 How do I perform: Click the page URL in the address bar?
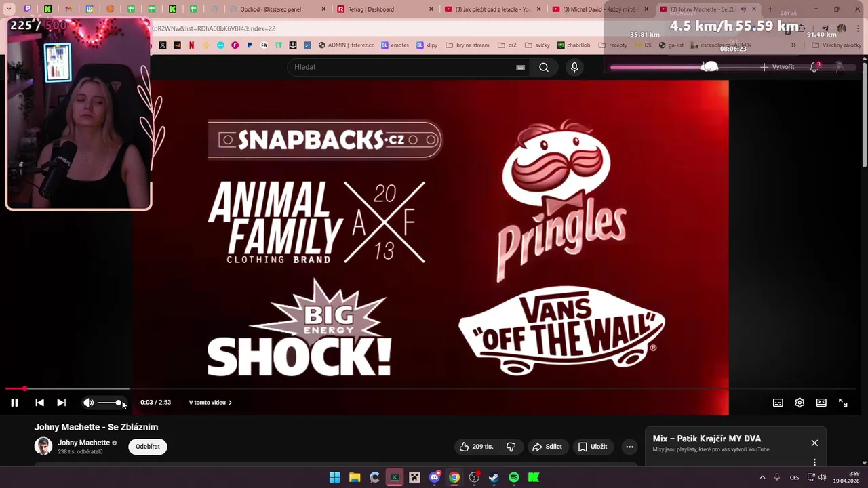[214, 28]
